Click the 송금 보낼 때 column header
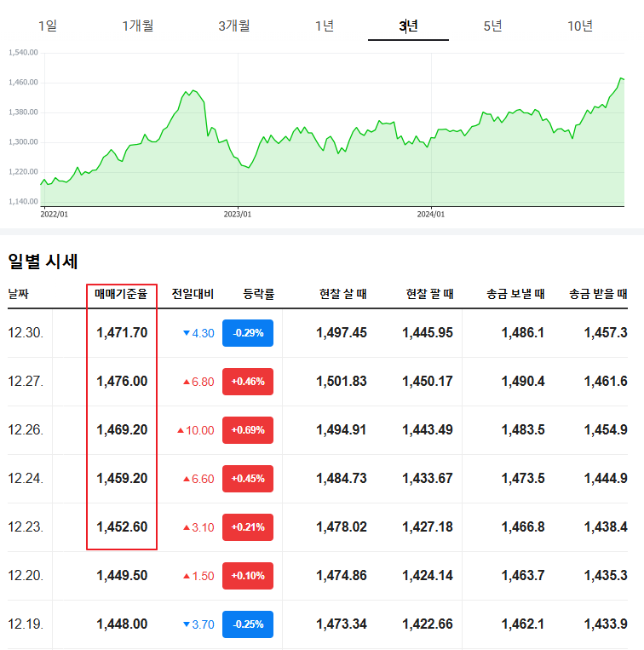Screen dimensions: 644x650 [515, 295]
